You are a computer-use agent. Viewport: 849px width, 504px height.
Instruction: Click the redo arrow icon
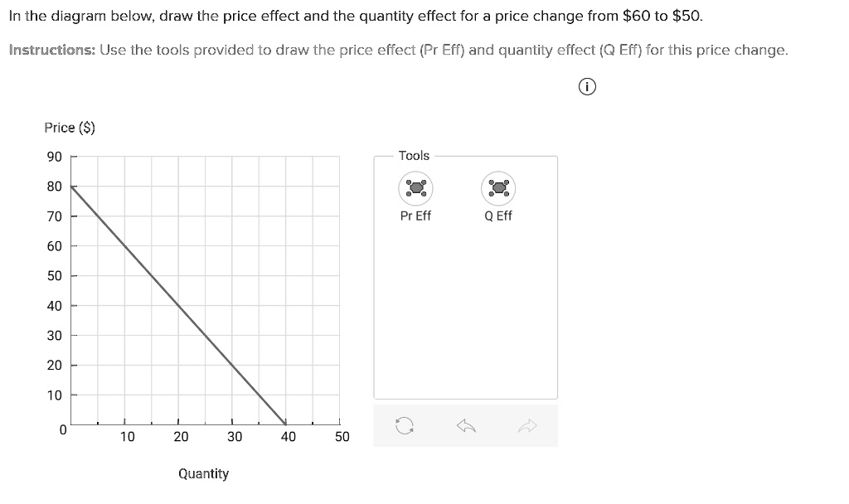[529, 424]
